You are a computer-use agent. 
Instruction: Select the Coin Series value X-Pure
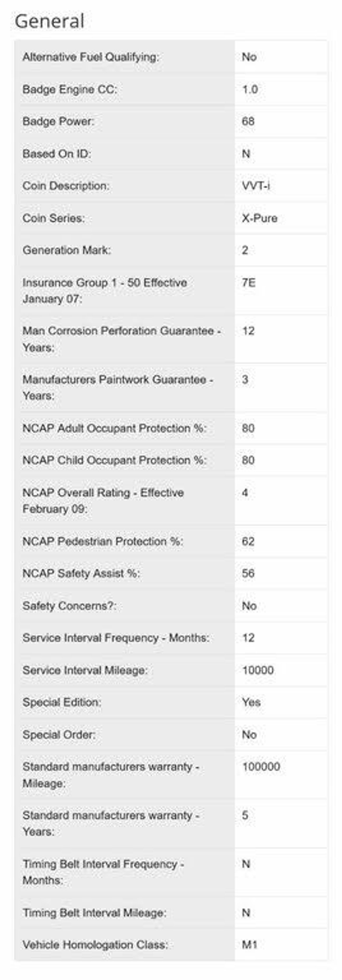point(259,218)
